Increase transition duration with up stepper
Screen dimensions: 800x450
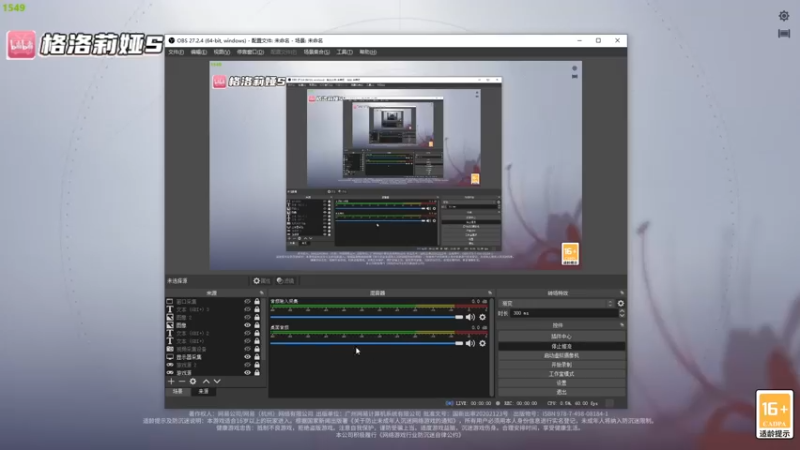[621, 311]
